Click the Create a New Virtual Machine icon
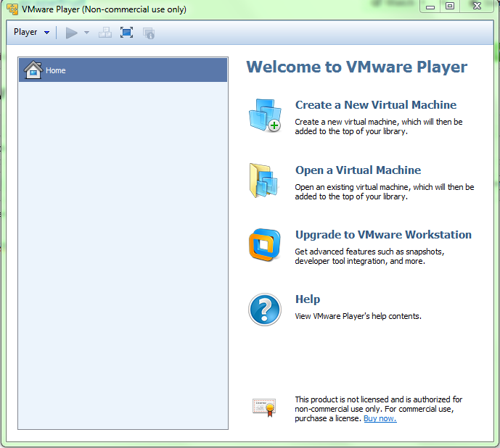Viewport: 500px width, 448px height. (265, 115)
